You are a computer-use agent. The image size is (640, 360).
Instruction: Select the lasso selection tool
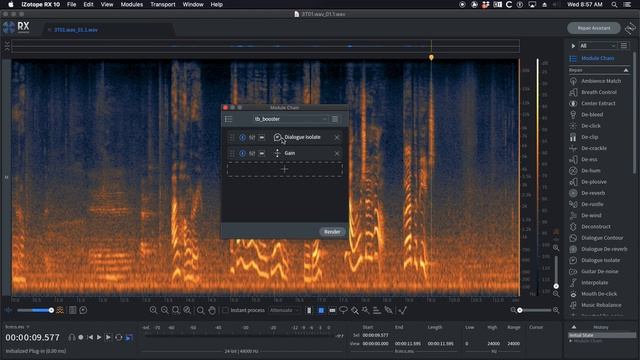[x=343, y=311]
